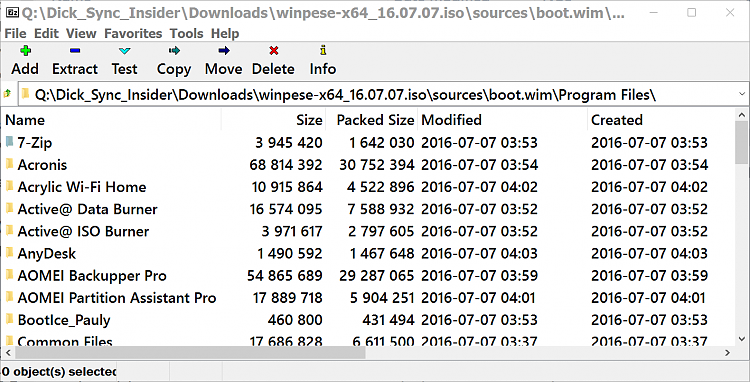Open the Edit menu
This screenshot has height=382, width=750.
pyautogui.click(x=46, y=33)
